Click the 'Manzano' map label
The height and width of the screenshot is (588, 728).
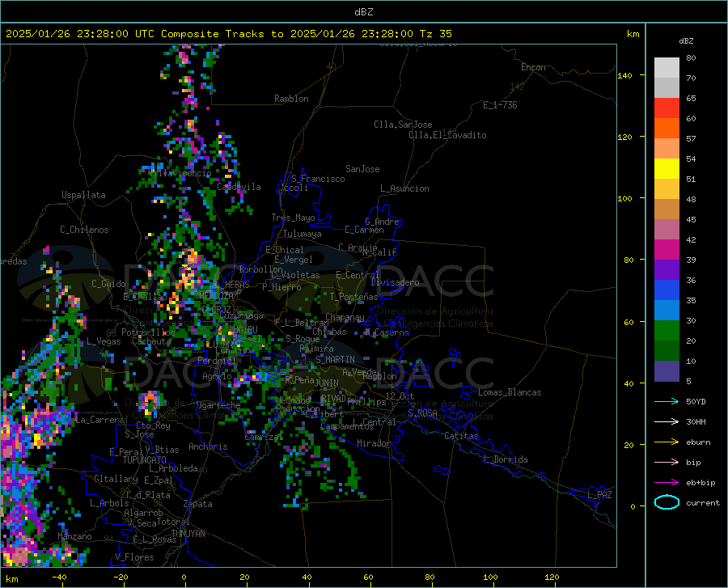tap(74, 536)
